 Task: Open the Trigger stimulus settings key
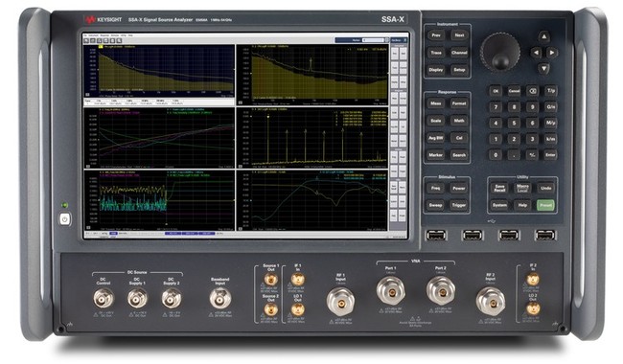459,205
